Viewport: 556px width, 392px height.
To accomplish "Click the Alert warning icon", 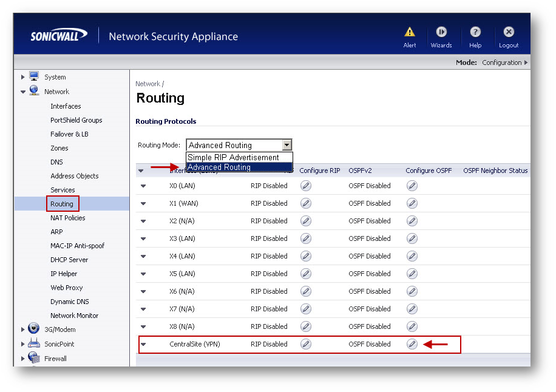I will click(x=410, y=32).
